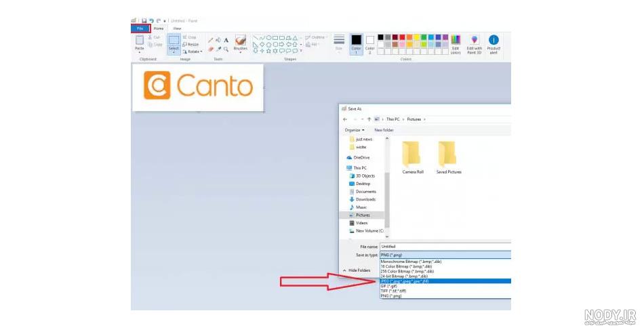The height and width of the screenshot is (332, 644).
Task: Select the yellow color swatch
Action: tap(416, 37)
